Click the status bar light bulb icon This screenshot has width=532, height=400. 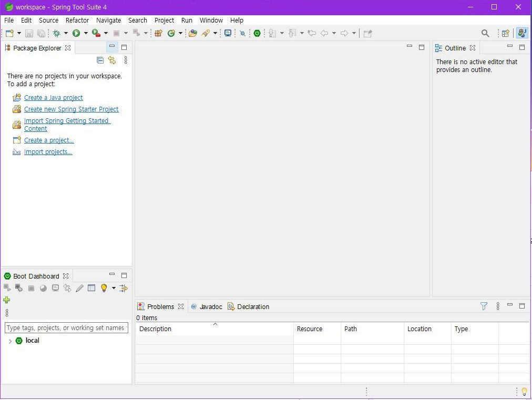point(524,392)
